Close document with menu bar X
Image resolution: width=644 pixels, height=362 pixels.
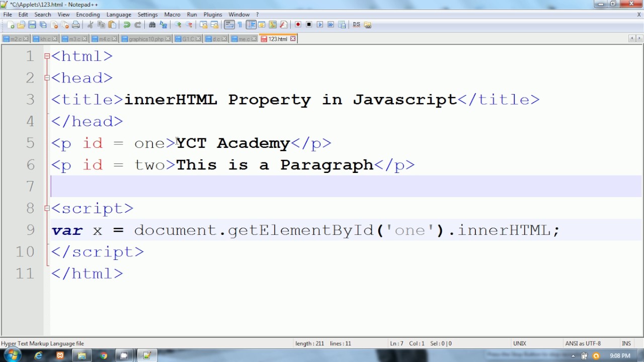(639, 15)
